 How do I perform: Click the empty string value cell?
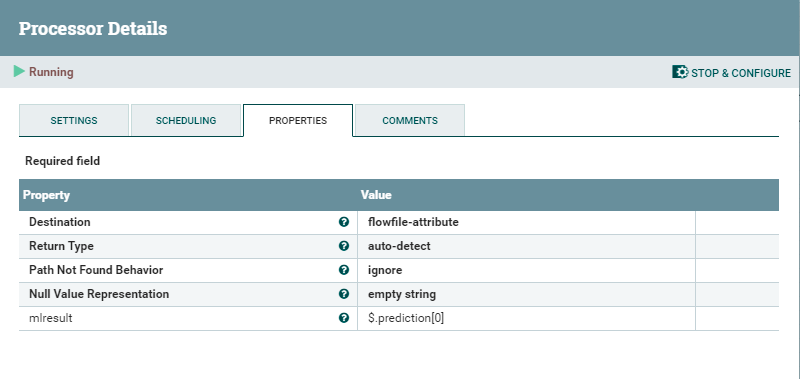[526, 294]
